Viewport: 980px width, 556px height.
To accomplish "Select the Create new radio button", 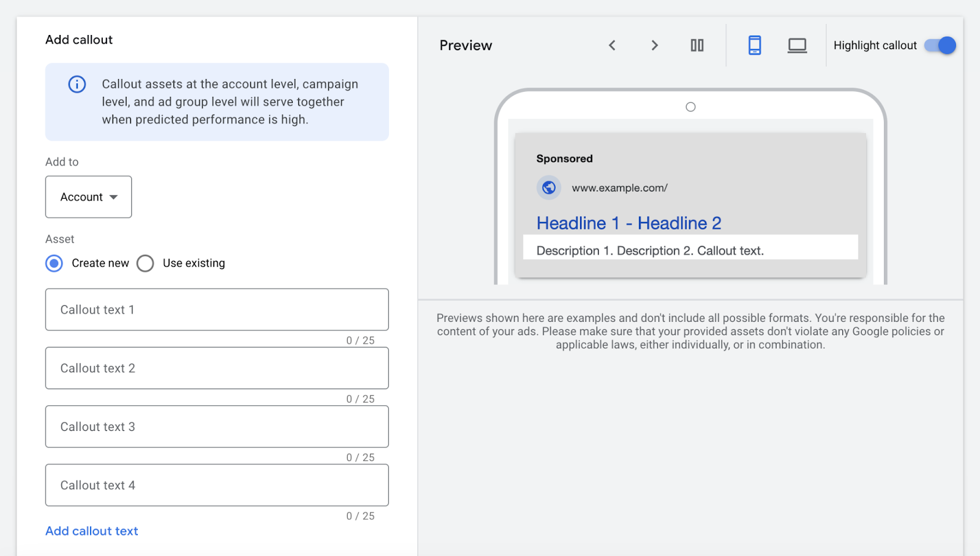I will pyautogui.click(x=53, y=263).
